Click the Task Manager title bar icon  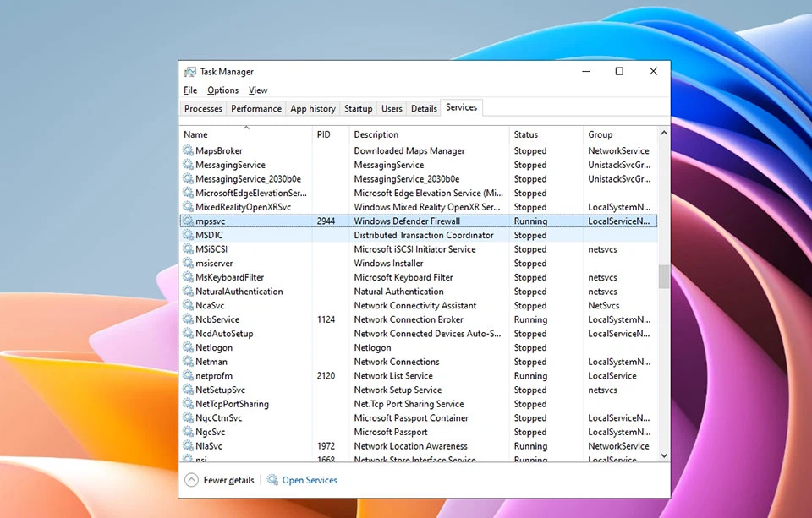[190, 72]
